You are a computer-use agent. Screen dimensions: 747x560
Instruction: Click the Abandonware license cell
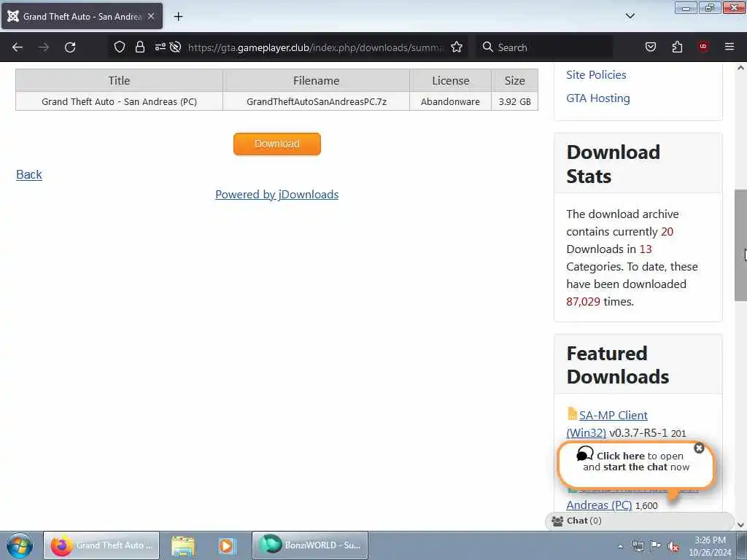point(450,101)
